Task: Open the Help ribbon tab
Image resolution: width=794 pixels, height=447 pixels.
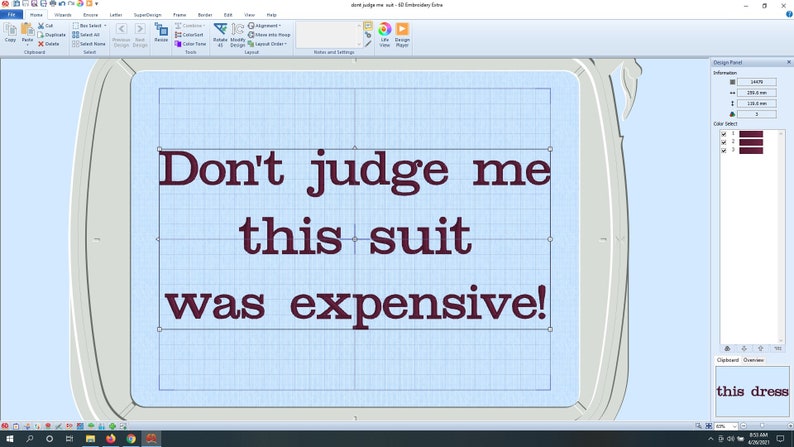Action: point(271,15)
